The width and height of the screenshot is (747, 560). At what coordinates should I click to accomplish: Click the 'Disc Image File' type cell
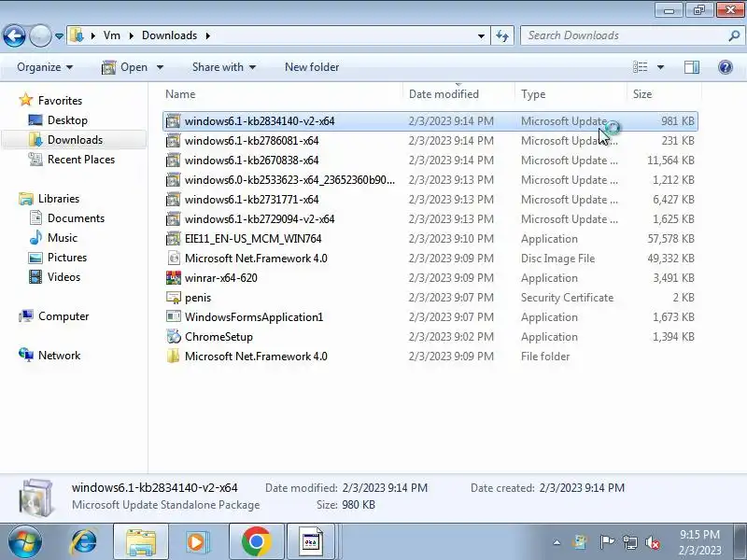click(557, 259)
